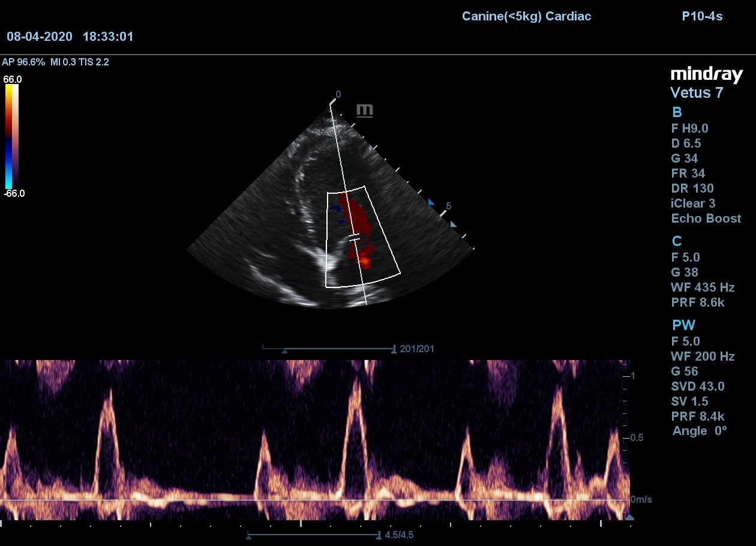Select the PW mode parameter heading
The width and height of the screenshot is (756, 546).
tap(683, 325)
